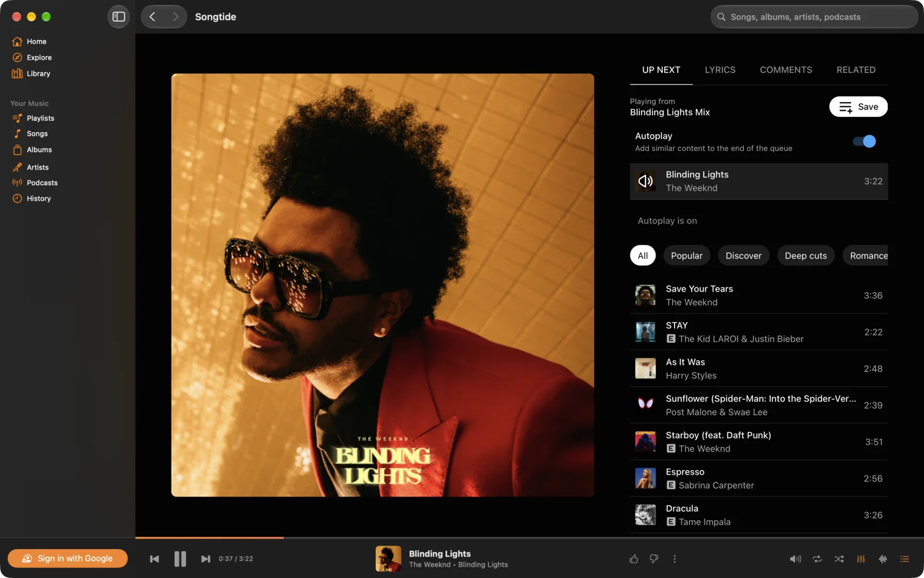Play As It Was by Harry Styles
The image size is (924, 578).
[x=759, y=369]
